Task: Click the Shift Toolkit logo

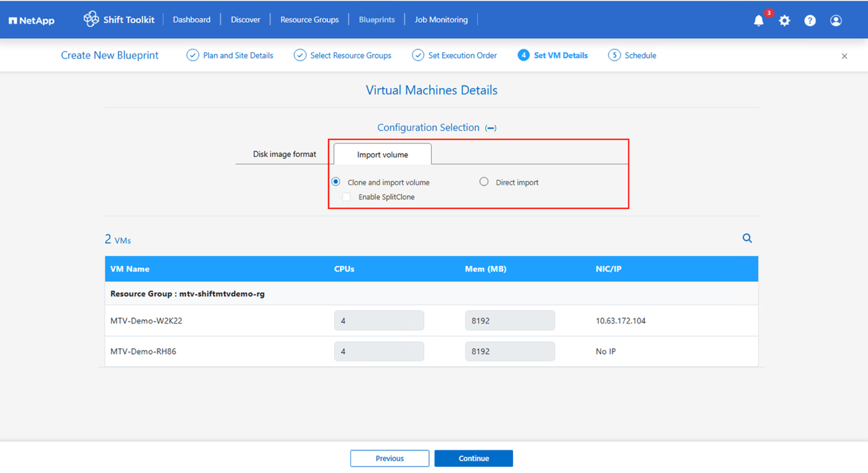Action: (119, 19)
